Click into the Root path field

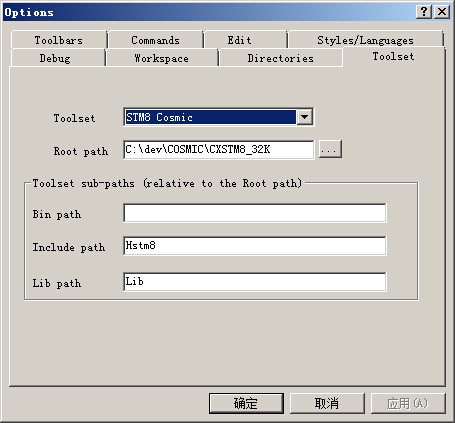click(x=218, y=150)
